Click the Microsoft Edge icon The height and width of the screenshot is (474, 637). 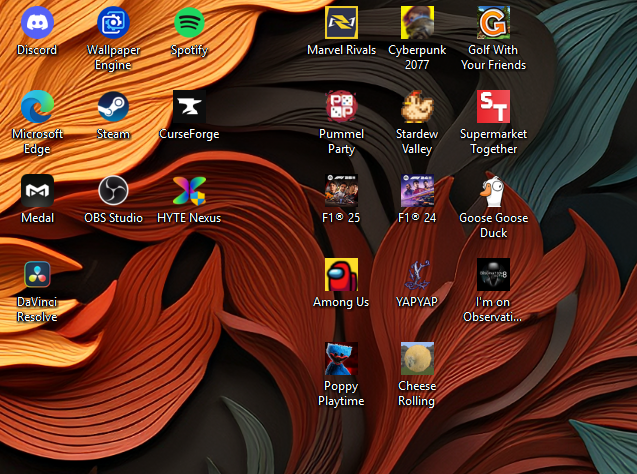coord(37,107)
